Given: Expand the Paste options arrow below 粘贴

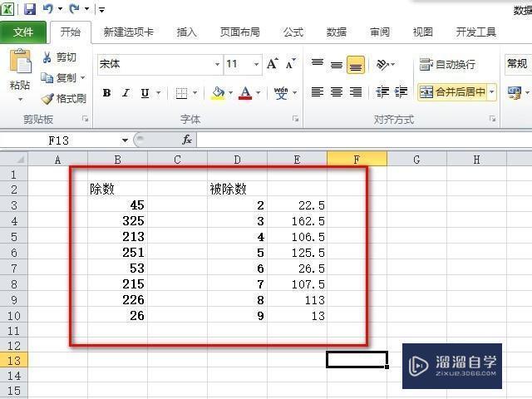Looking at the screenshot, I should coord(20,100).
